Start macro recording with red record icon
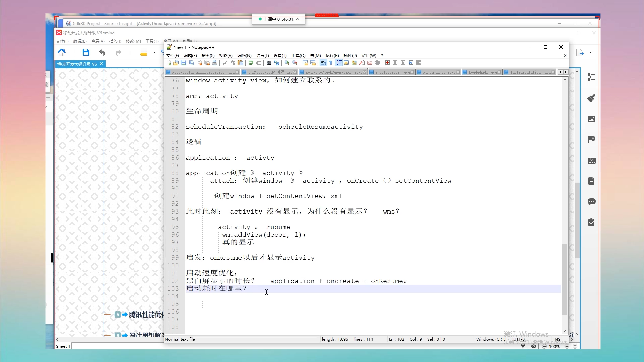The width and height of the screenshot is (644, 362). click(x=387, y=63)
